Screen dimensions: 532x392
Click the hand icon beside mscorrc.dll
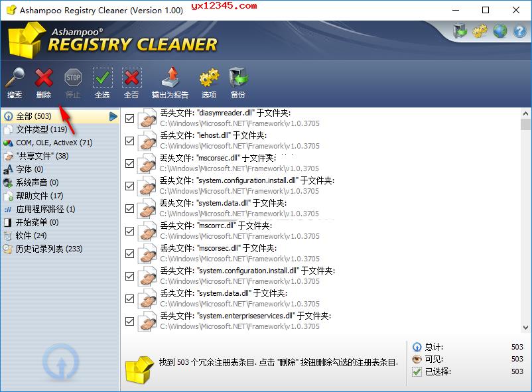(x=147, y=231)
